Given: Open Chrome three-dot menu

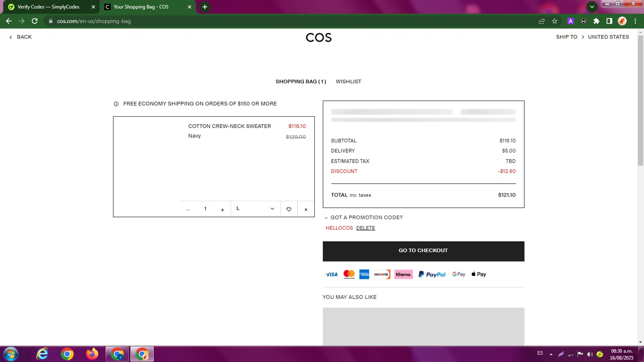Looking at the screenshot, I should point(635,21).
